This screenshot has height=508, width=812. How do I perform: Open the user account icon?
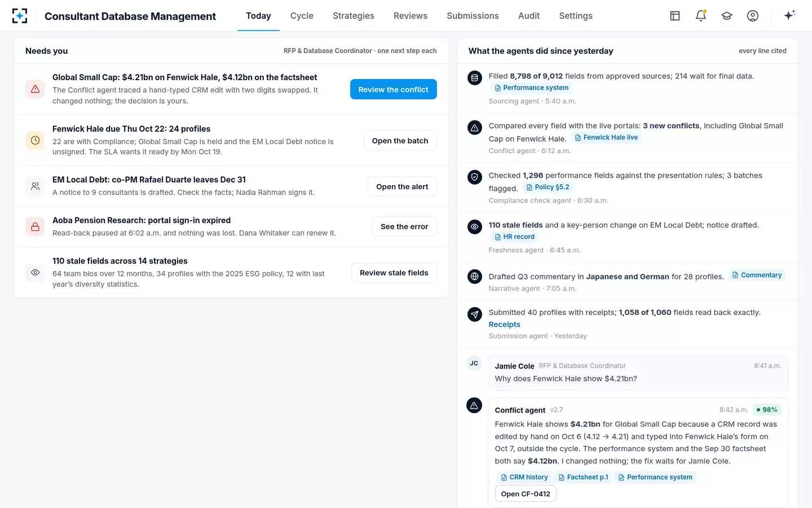click(x=753, y=16)
